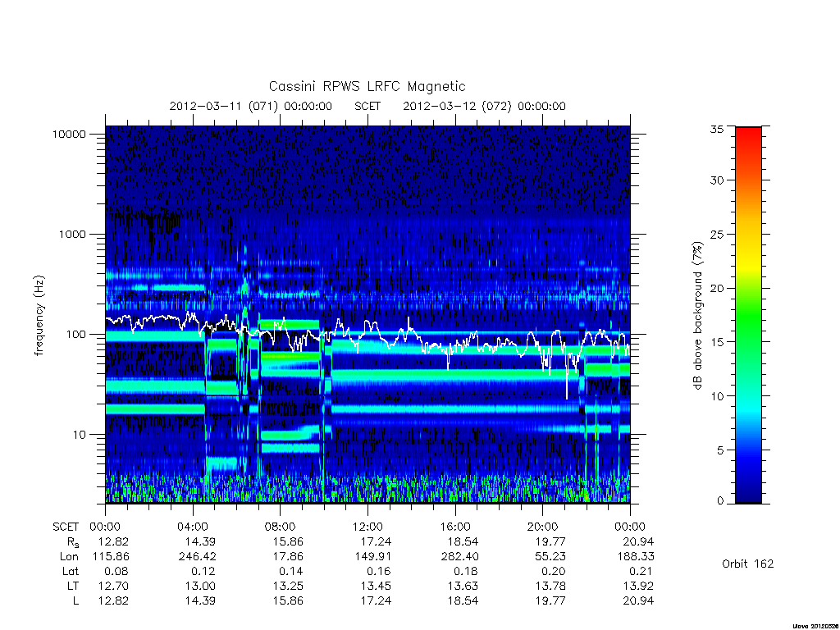The image size is (840, 630).
Task: Click the 10 tick on the dB colorbar
Action: tap(717, 396)
